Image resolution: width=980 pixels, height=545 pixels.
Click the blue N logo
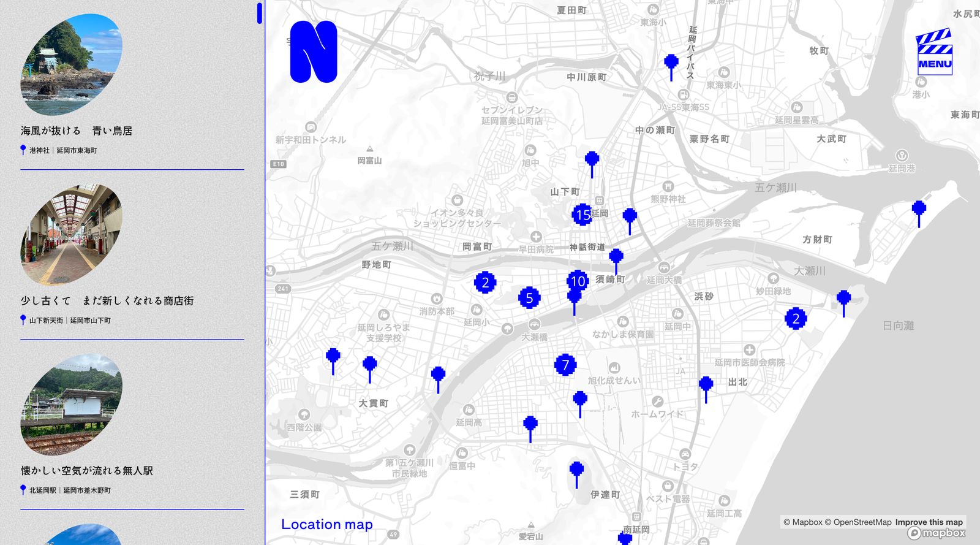click(x=314, y=51)
